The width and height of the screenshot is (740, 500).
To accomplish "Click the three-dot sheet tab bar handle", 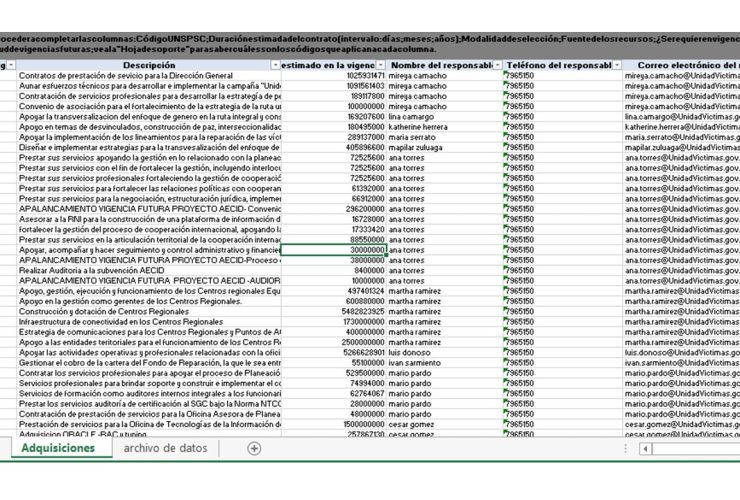I will tap(625, 449).
